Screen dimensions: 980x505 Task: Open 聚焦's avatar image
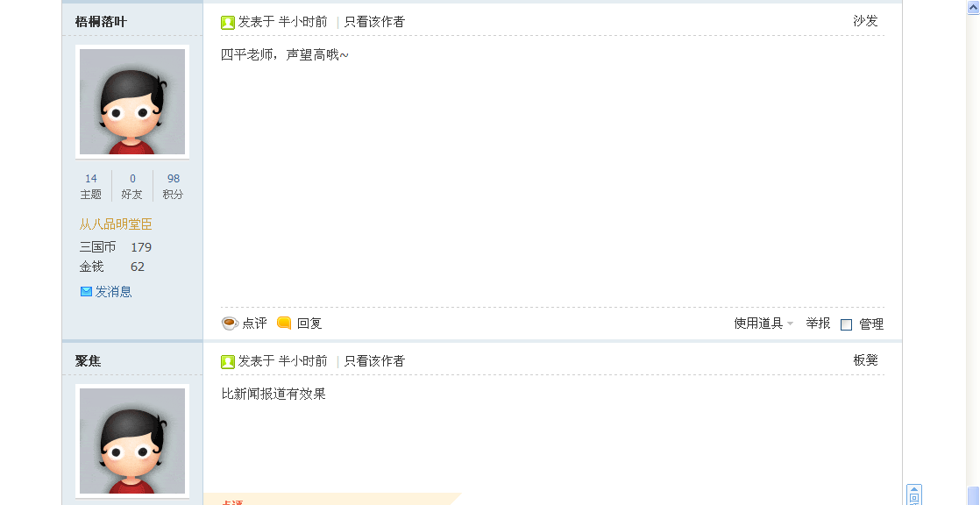point(132,441)
